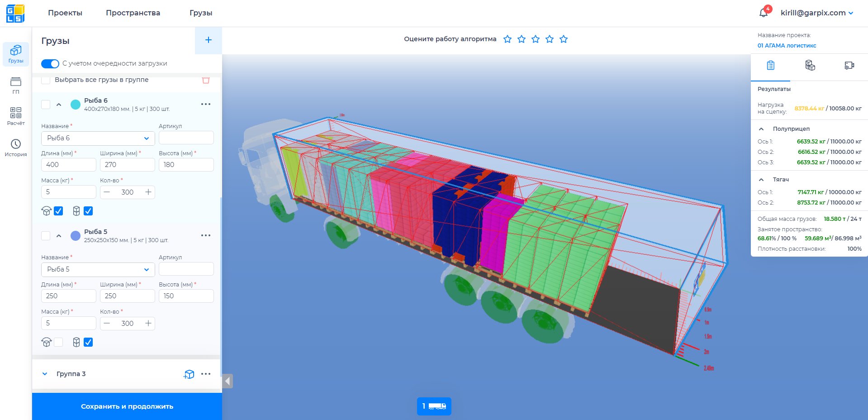
Task: Click the plus icon to add cargo
Action: 208,40
